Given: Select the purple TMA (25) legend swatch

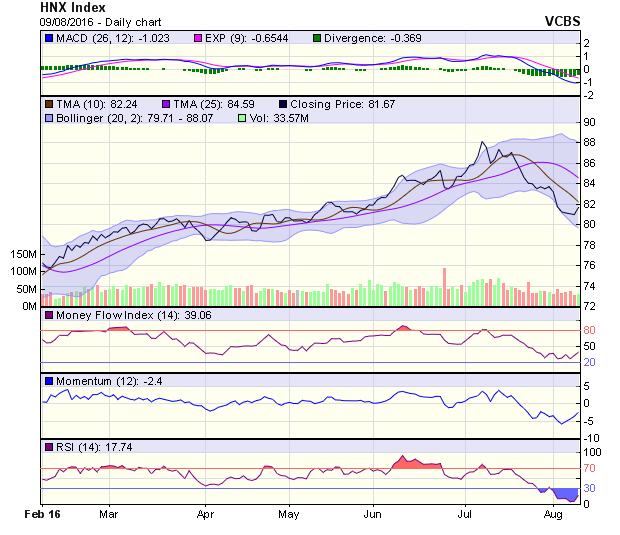Looking at the screenshot, I should click(x=166, y=103).
